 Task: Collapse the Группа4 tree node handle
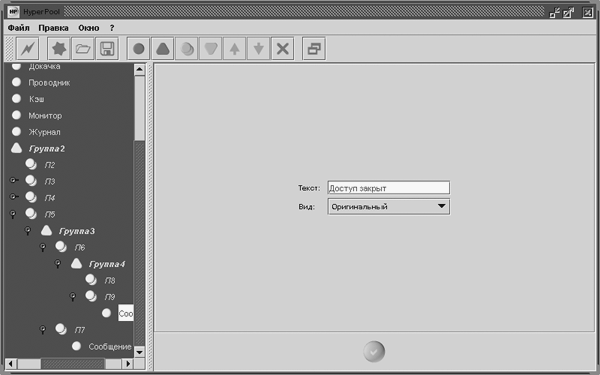(57, 263)
